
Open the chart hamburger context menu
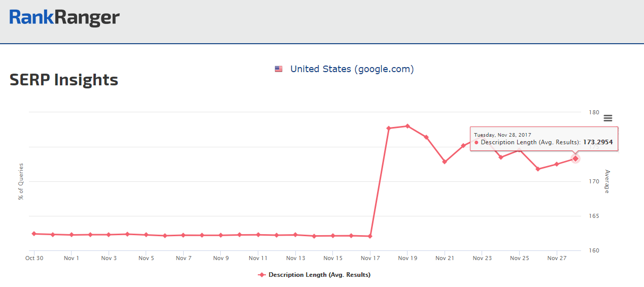click(x=607, y=118)
